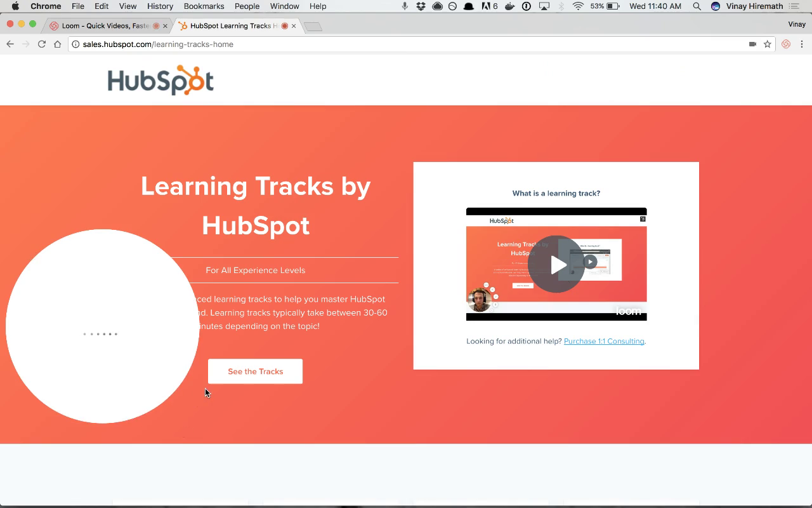
Task: Click the Siri icon
Action: pos(716,6)
